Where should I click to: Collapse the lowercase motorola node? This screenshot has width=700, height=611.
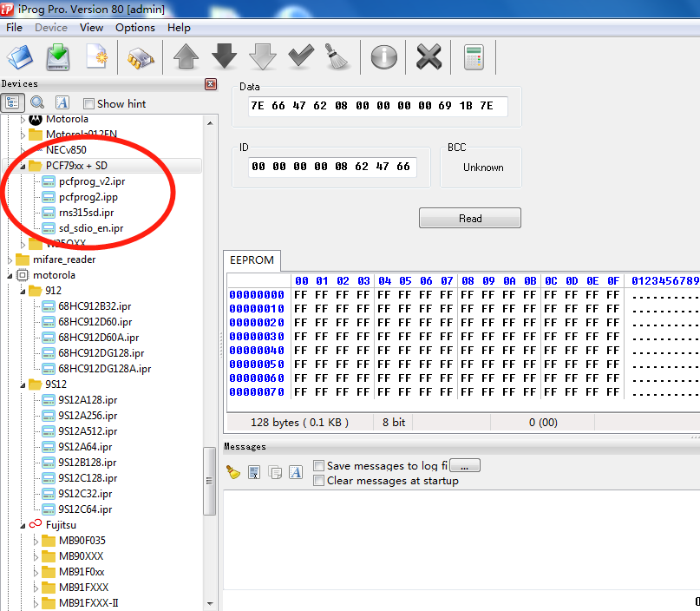pyautogui.click(x=10, y=276)
